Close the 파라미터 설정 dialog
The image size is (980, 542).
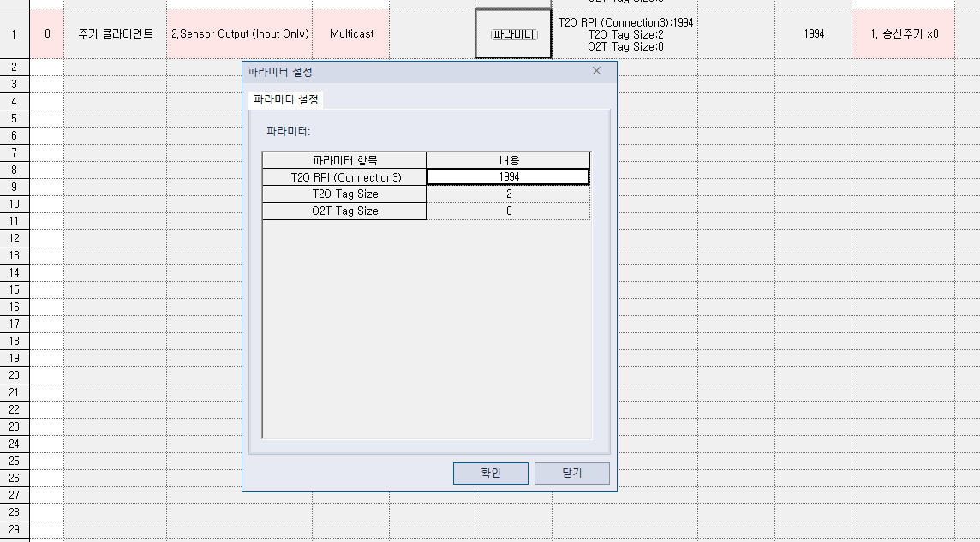596,71
